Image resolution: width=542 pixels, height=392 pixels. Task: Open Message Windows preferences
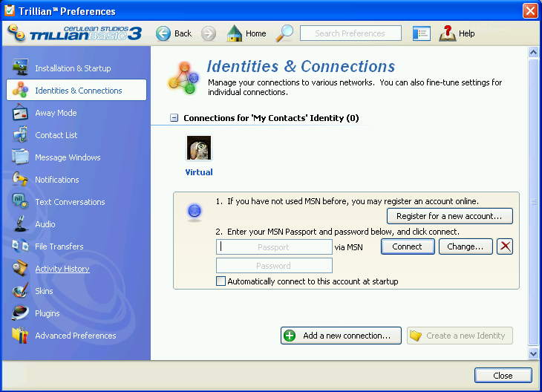[x=68, y=157]
